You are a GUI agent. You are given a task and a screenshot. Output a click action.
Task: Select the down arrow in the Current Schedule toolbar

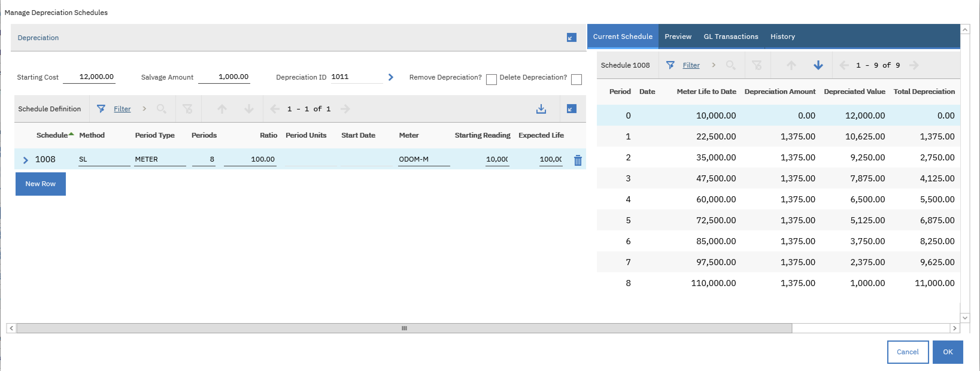tap(818, 65)
